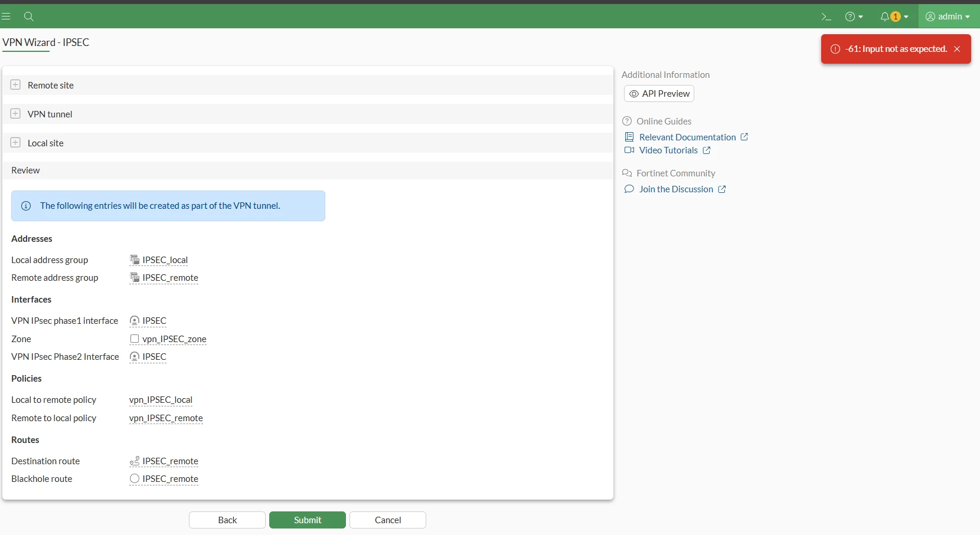The height and width of the screenshot is (535, 980).
Task: Click the Online Guides help icon
Action: coord(627,121)
